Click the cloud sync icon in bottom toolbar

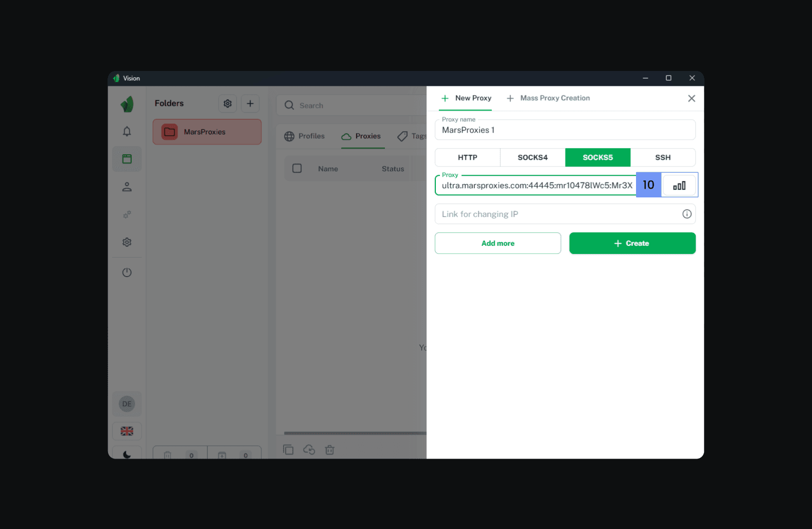pyautogui.click(x=309, y=450)
